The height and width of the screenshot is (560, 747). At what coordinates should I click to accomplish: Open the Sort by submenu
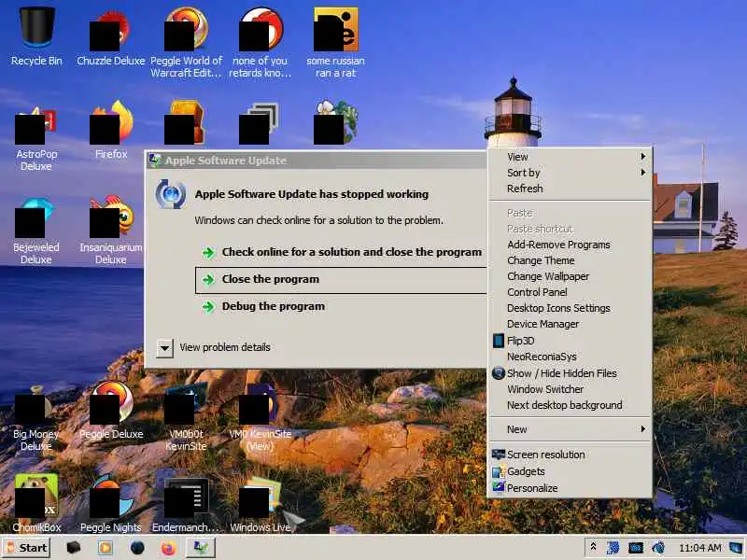(570, 173)
